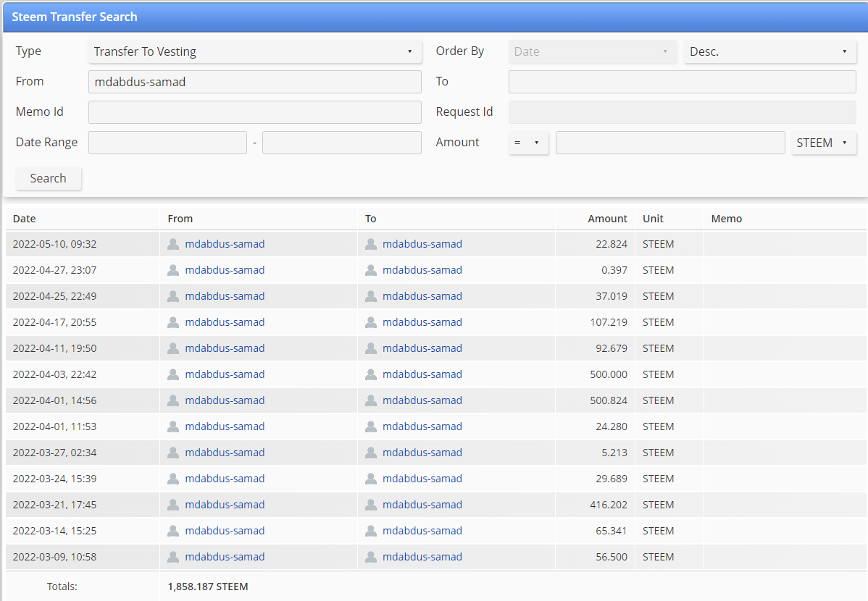Open mdabdus-samad From link in 2022-04-17 row
Viewport: 868px width, 601px height.
[225, 322]
